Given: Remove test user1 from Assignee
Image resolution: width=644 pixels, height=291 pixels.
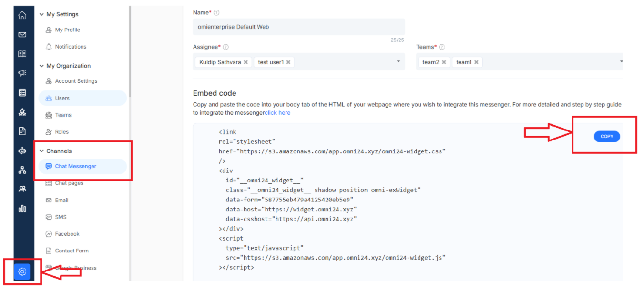Looking at the screenshot, I should (288, 62).
